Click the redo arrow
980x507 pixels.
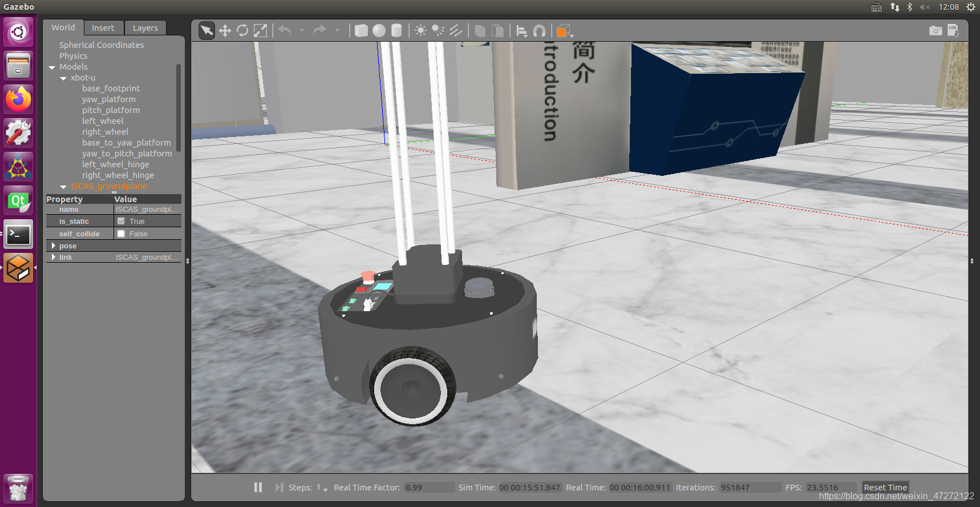[319, 30]
